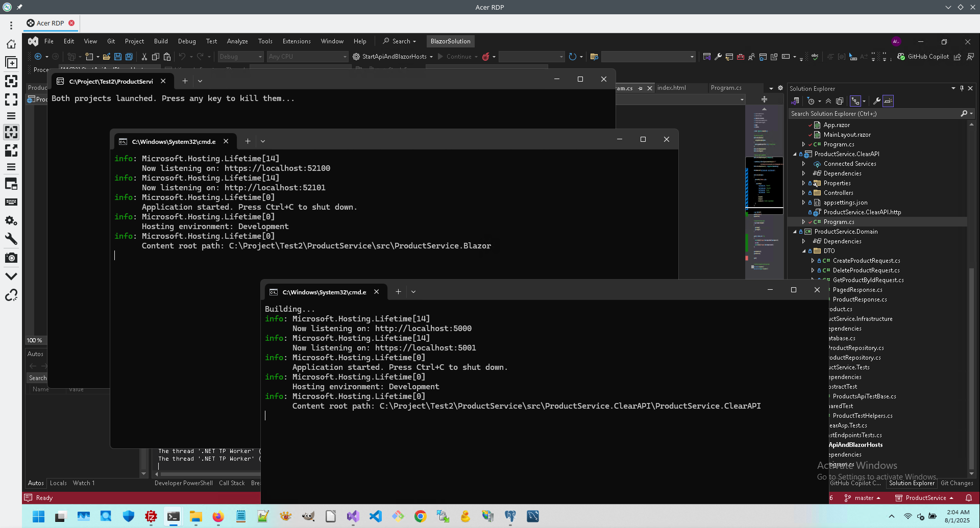This screenshot has width=980, height=528.
Task: Switch to the Git Changes tab
Action: [x=957, y=483]
